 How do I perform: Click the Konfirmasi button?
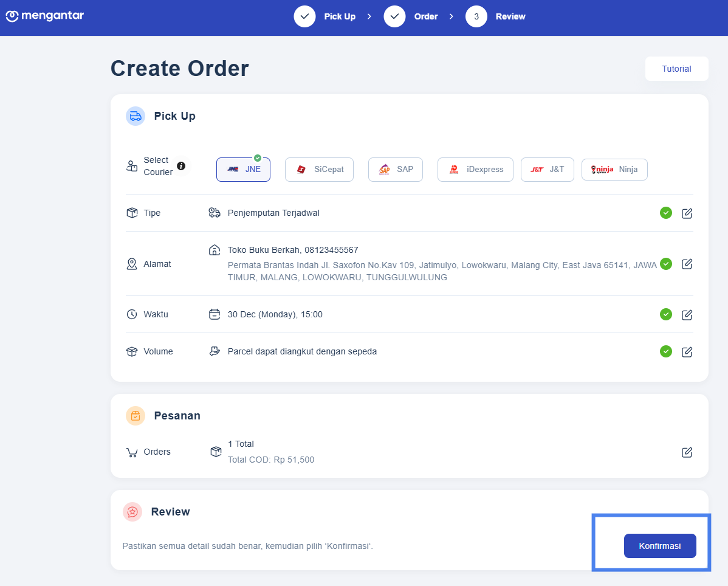click(660, 546)
